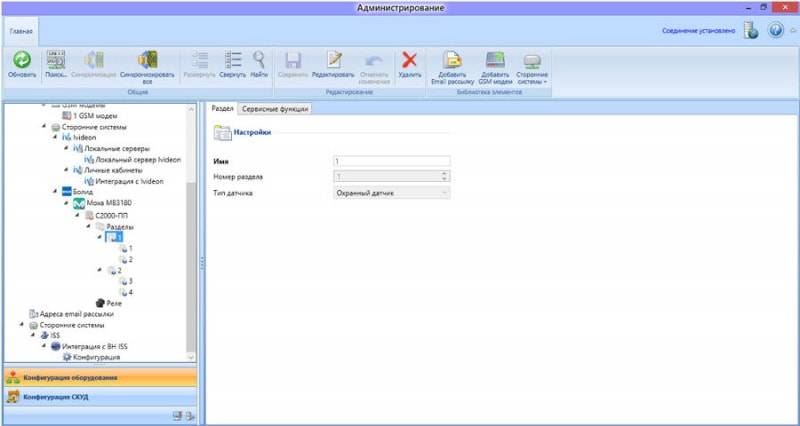Open the blue help question icon
Viewport: 800px width, 426px height.
tap(776, 31)
